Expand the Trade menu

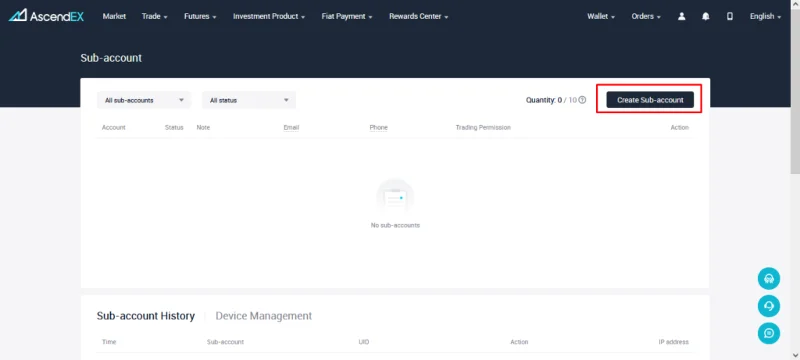click(x=155, y=16)
